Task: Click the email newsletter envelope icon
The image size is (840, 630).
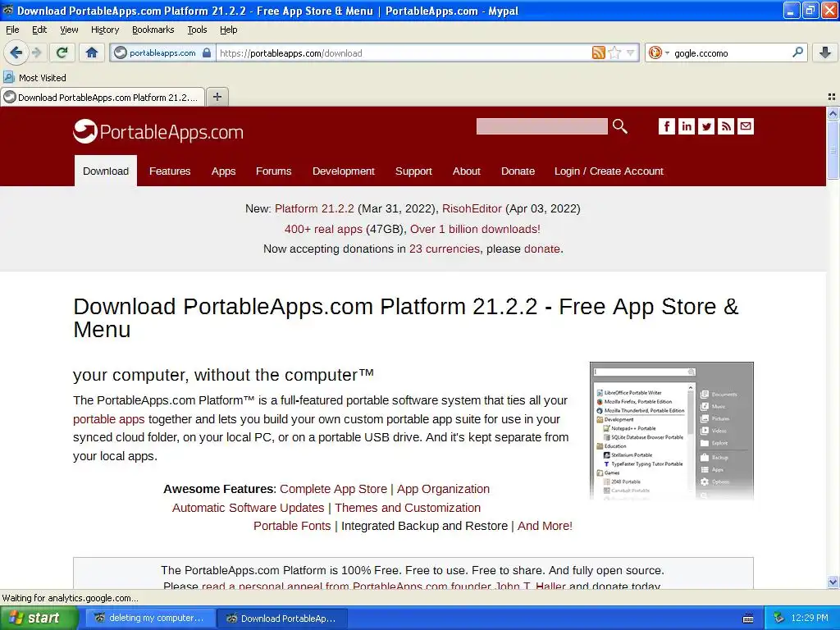Action: 746,126
